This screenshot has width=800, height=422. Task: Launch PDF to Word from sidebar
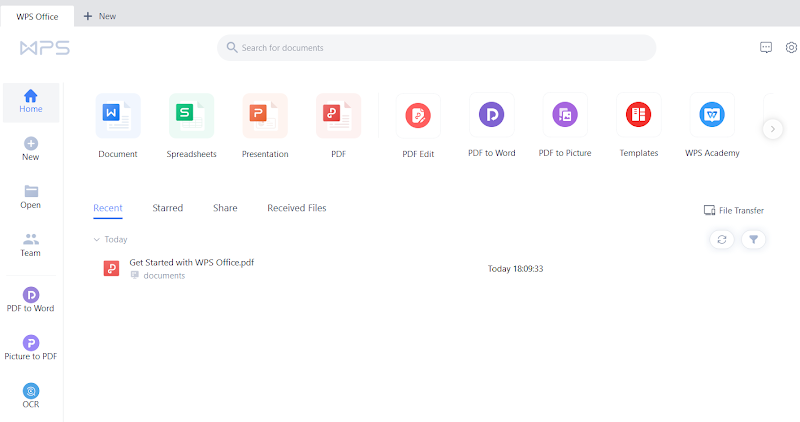tap(31, 300)
